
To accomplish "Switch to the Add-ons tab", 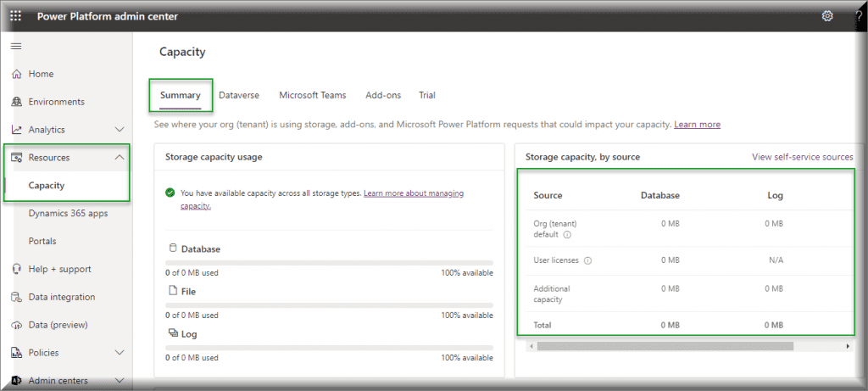I will coord(383,95).
